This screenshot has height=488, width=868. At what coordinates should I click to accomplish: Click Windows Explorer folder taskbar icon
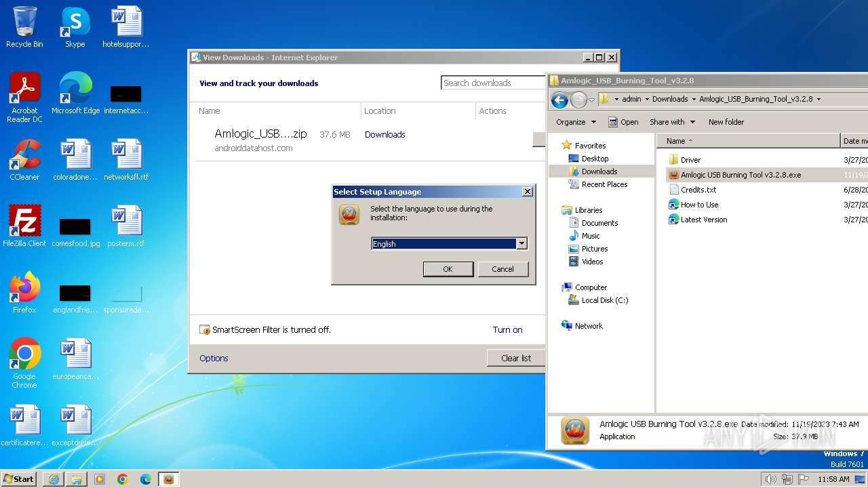(x=77, y=479)
